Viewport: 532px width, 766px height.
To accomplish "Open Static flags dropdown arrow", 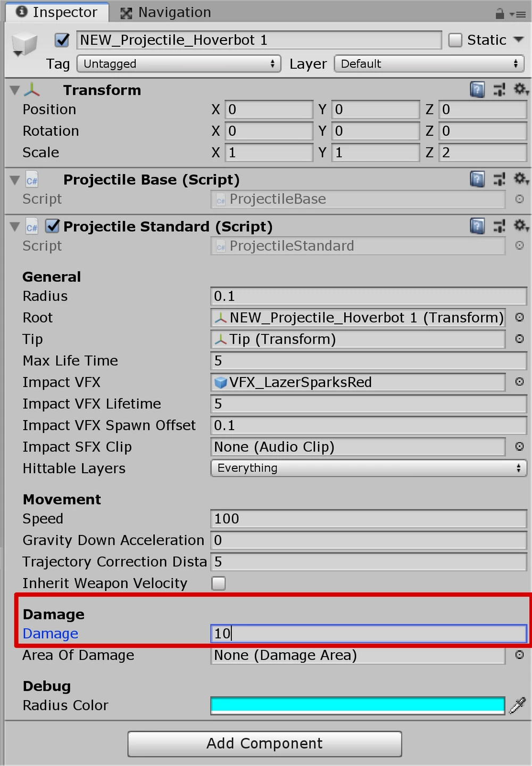I will pyautogui.click(x=519, y=40).
